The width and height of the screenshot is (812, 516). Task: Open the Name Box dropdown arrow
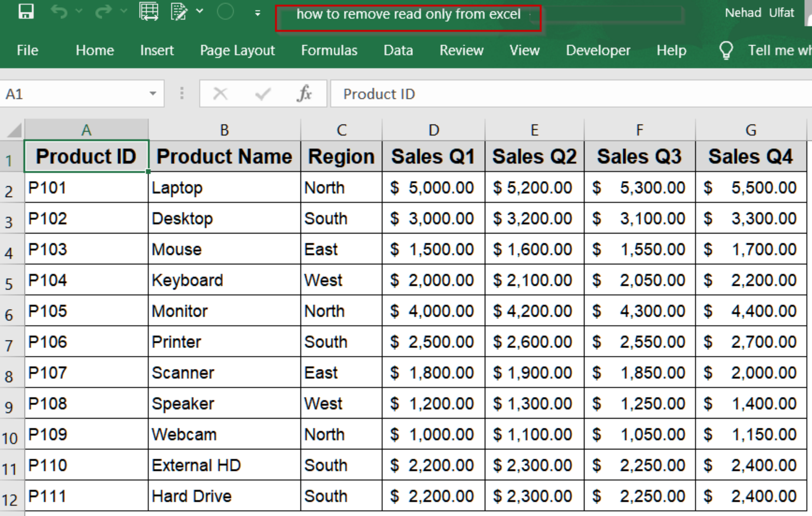[x=153, y=94]
